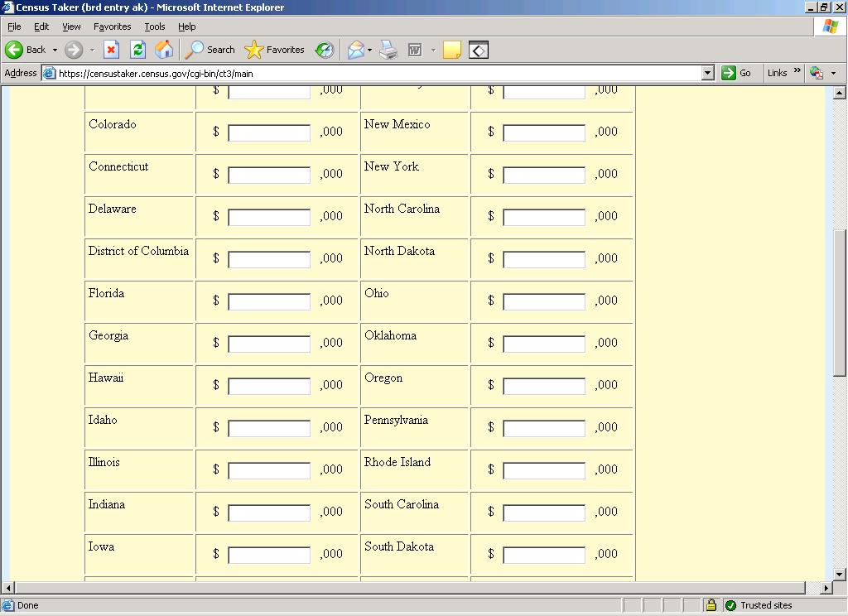The image size is (848, 616).
Task: Click the padlock security icon in status bar
Action: pos(711,605)
